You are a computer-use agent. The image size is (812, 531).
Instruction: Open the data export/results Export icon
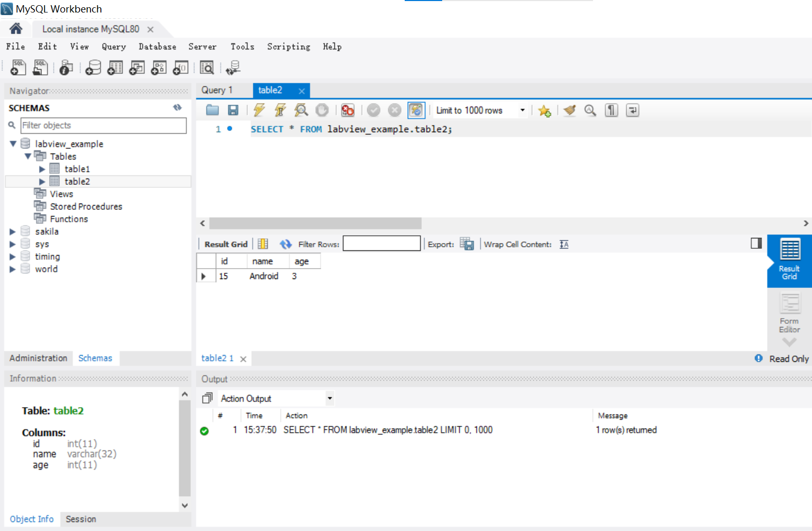(x=467, y=244)
